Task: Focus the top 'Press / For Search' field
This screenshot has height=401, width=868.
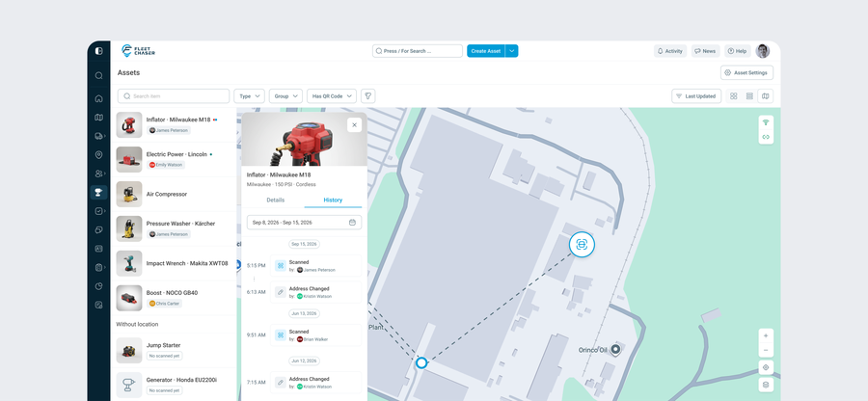Action: pyautogui.click(x=418, y=51)
